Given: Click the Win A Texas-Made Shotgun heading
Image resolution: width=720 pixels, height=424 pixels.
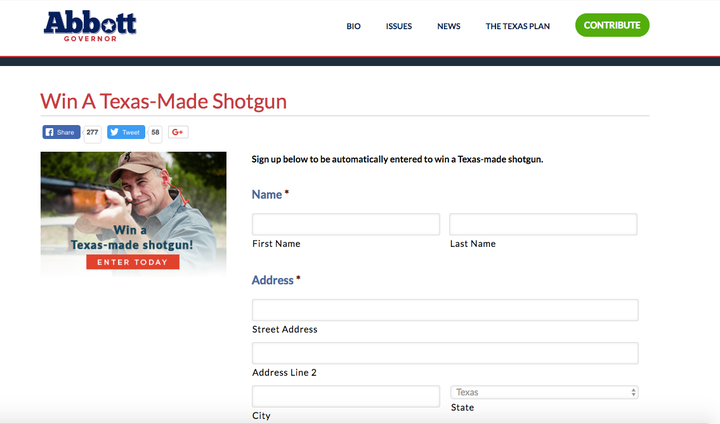Looking at the screenshot, I should [x=163, y=101].
